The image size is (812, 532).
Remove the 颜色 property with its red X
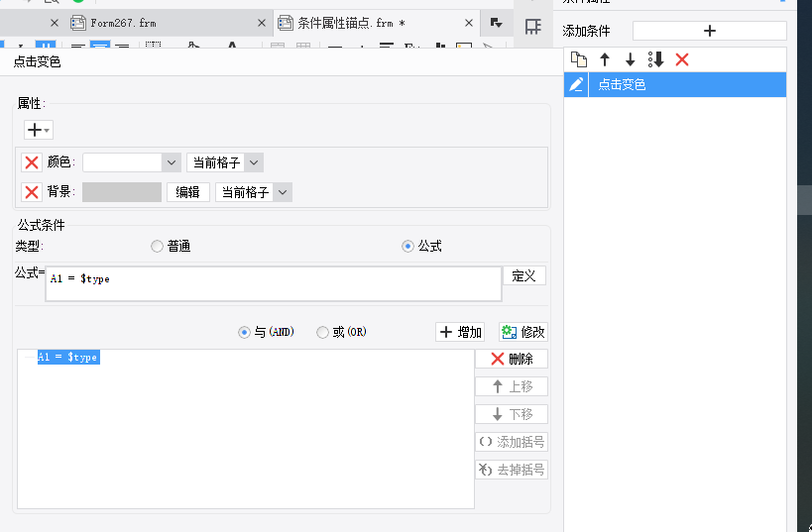point(32,162)
